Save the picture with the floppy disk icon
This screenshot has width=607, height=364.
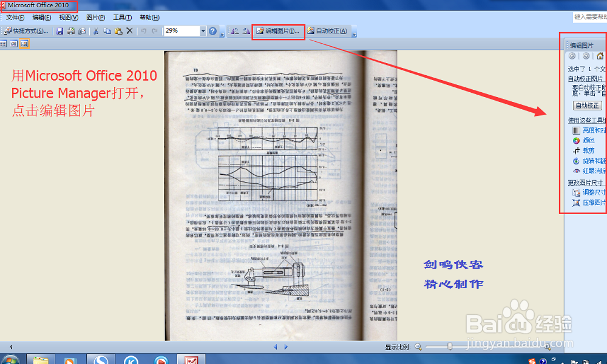coord(59,31)
